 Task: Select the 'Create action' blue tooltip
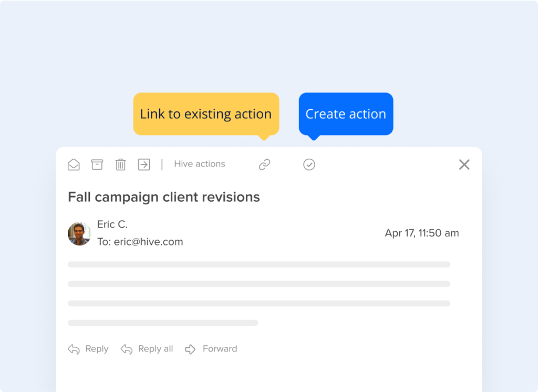click(x=346, y=114)
